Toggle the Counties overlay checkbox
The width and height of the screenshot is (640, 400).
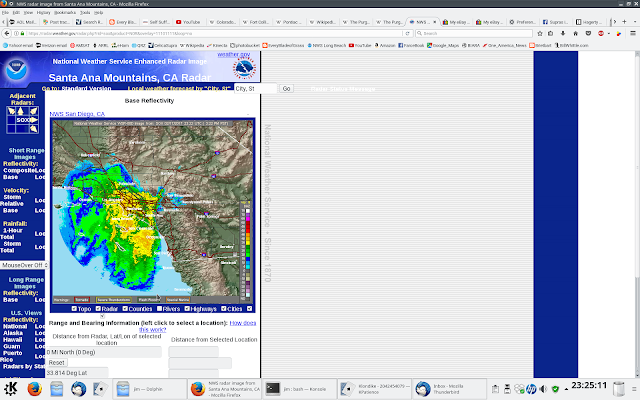click(125, 309)
